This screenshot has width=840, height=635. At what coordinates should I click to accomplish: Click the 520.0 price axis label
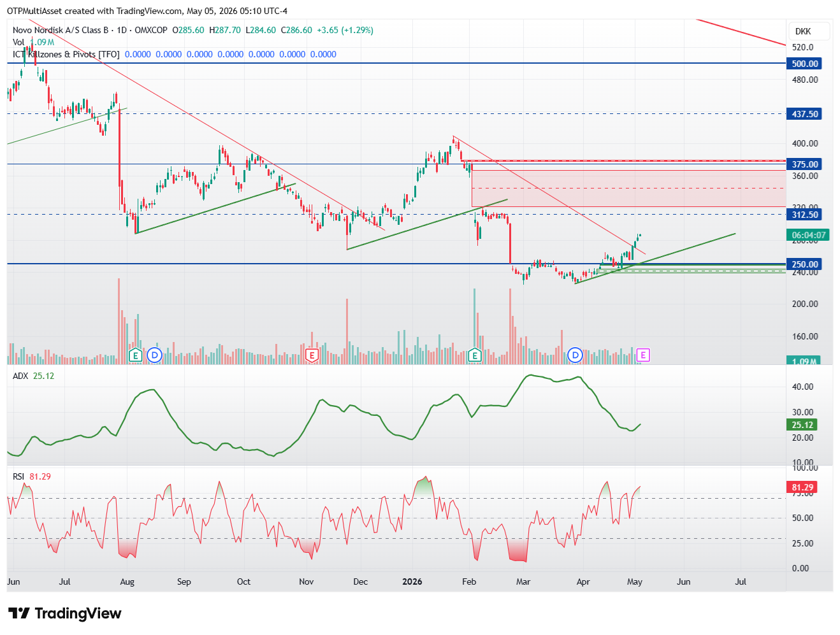pyautogui.click(x=802, y=47)
